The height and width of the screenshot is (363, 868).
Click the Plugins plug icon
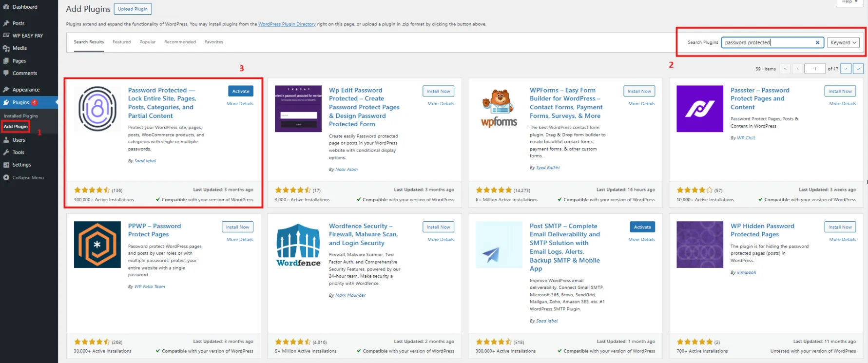point(6,102)
